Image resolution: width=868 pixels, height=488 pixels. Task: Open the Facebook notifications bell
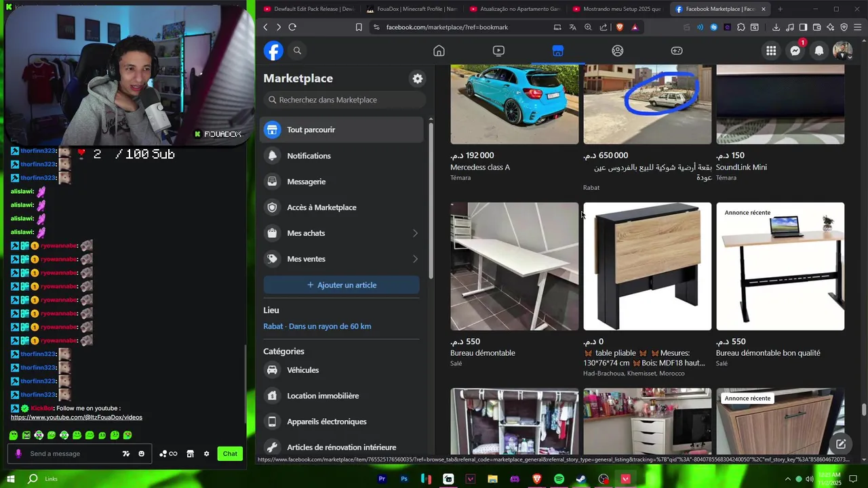tap(819, 51)
